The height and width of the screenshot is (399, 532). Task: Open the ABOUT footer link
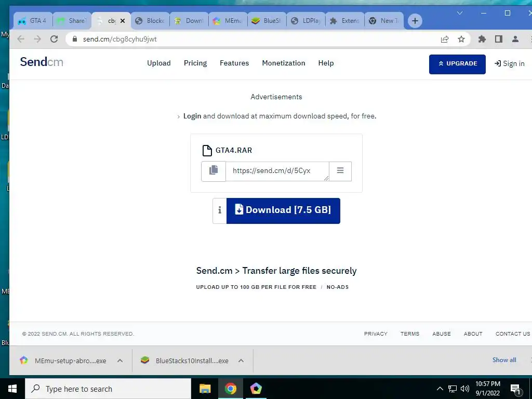tap(473, 334)
